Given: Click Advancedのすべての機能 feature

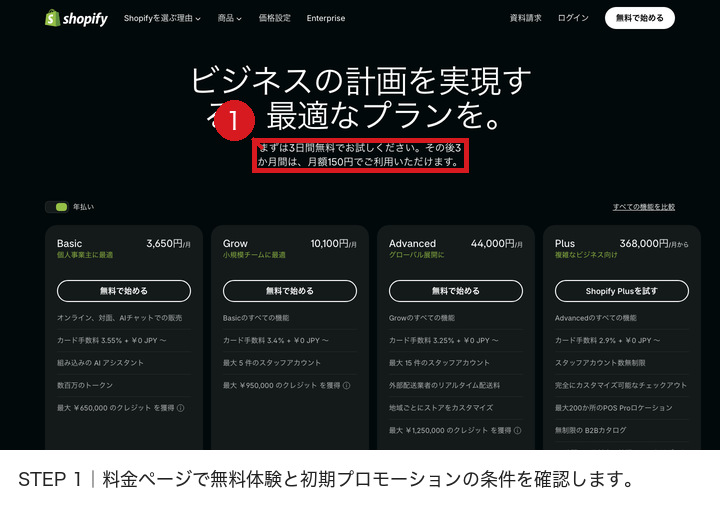Looking at the screenshot, I should (596, 318).
